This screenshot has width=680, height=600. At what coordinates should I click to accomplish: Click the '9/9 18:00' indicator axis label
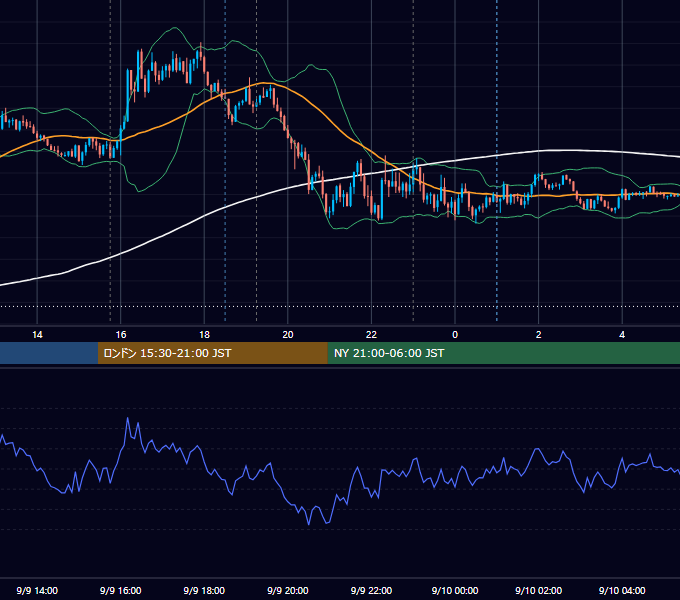pos(204,590)
